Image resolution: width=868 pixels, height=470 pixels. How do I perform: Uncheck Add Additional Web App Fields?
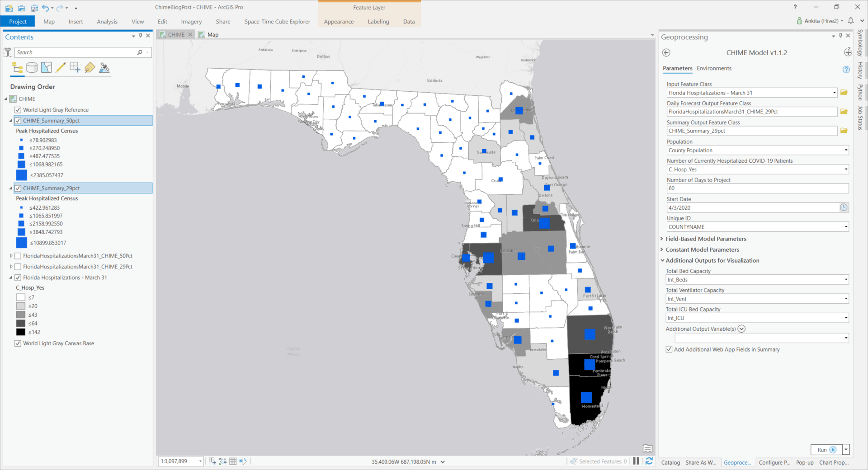(x=669, y=349)
